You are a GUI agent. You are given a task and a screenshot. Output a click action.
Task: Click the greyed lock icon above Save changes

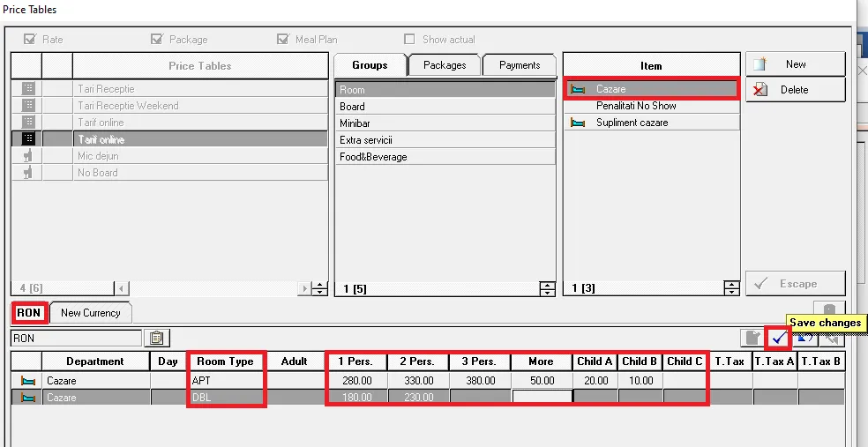pyautogui.click(x=828, y=309)
